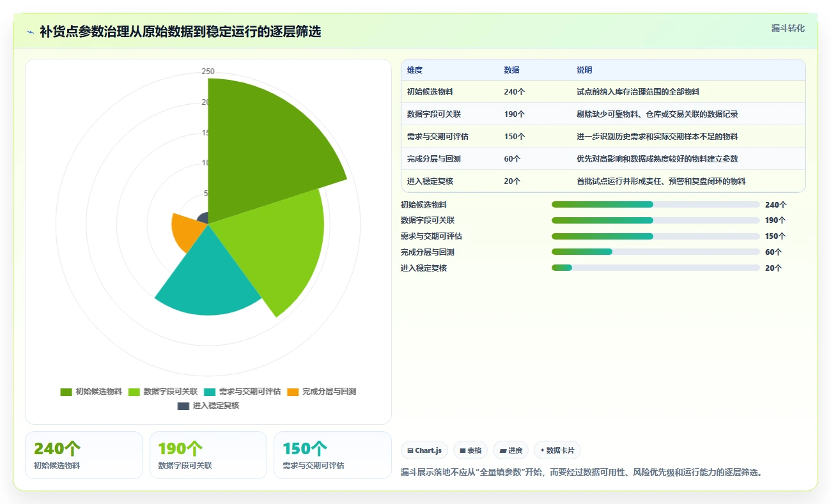Click 进入稳定复核 cell in the table

(430, 181)
